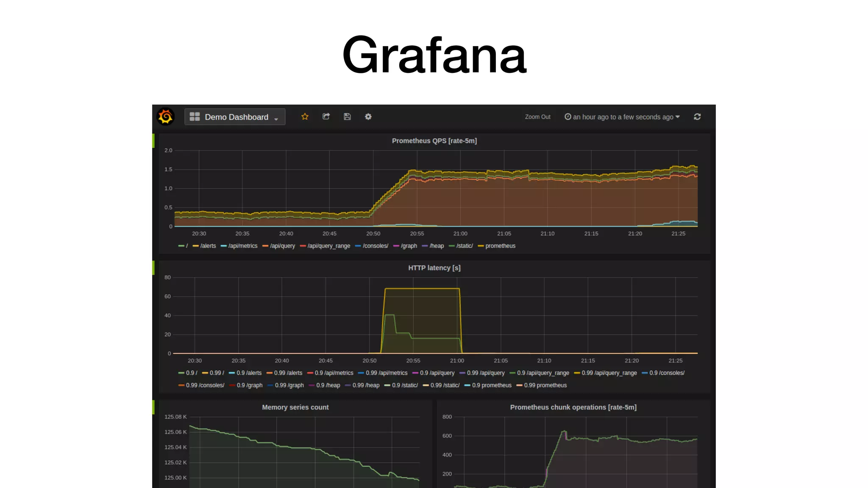Click the Zoom Out button

pos(537,117)
